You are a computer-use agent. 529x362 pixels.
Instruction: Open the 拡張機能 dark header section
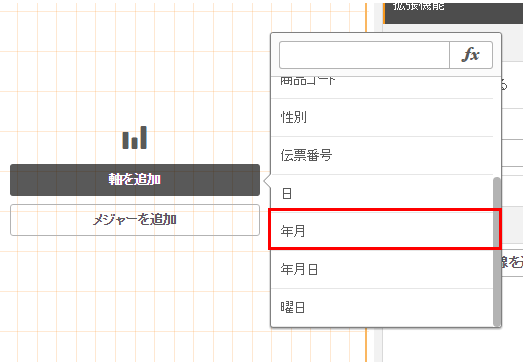click(x=454, y=13)
